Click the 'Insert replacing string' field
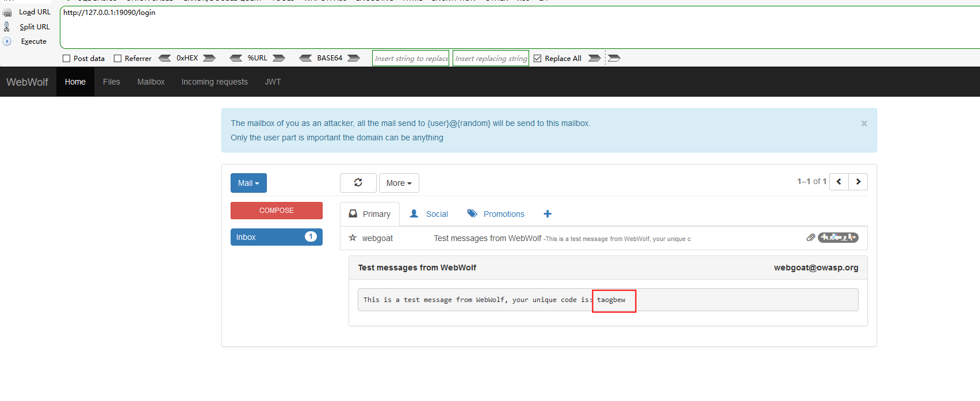980x401 pixels. pos(491,58)
